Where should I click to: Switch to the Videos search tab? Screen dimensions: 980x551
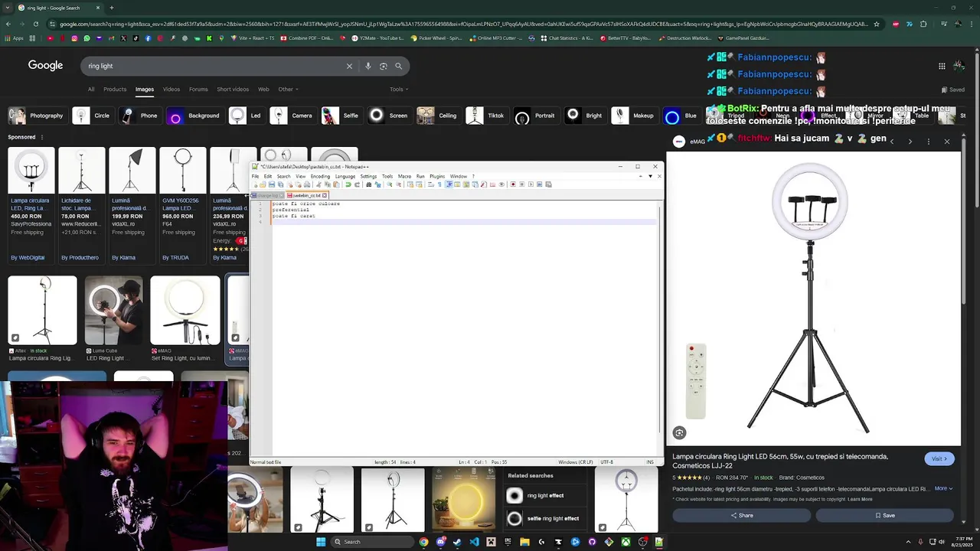[171, 90]
